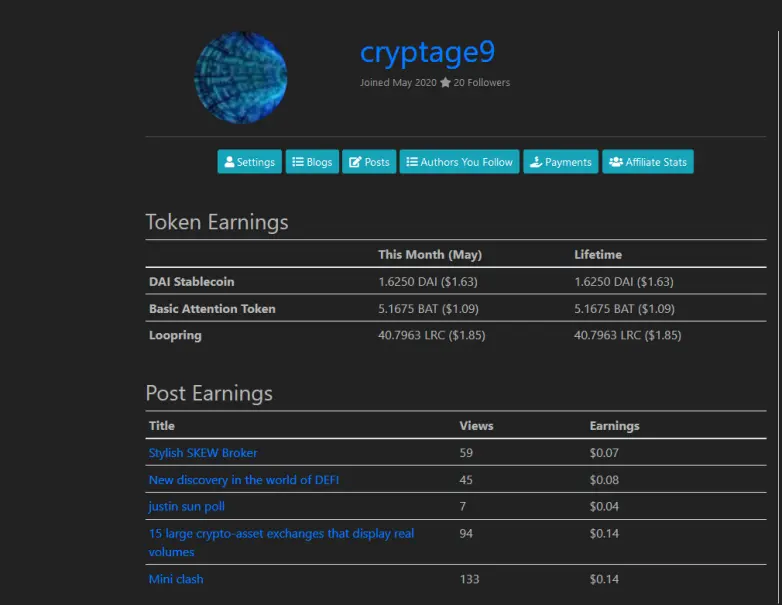This screenshot has height=605, width=782.
Task: Select BAT This Month value 5.1675 BAT
Action: (x=428, y=308)
